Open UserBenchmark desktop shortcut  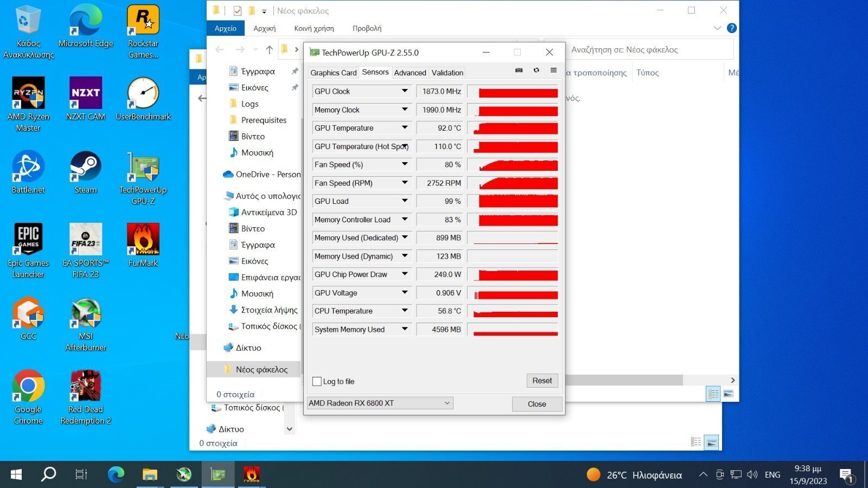(x=143, y=99)
